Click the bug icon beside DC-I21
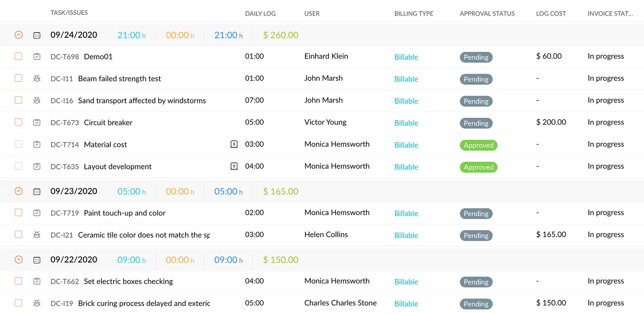 coord(37,235)
